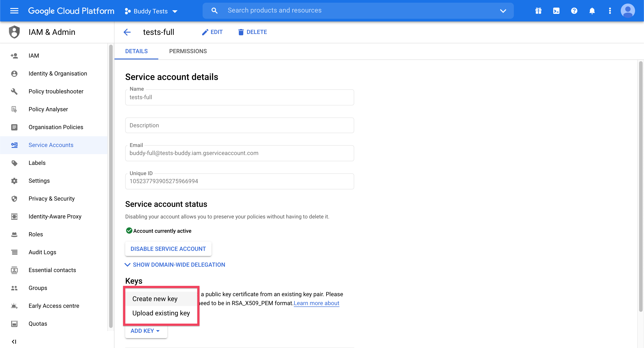Image resolution: width=644 pixels, height=348 pixels.
Task: Click the Policy Analyser icon
Action: tap(14, 109)
